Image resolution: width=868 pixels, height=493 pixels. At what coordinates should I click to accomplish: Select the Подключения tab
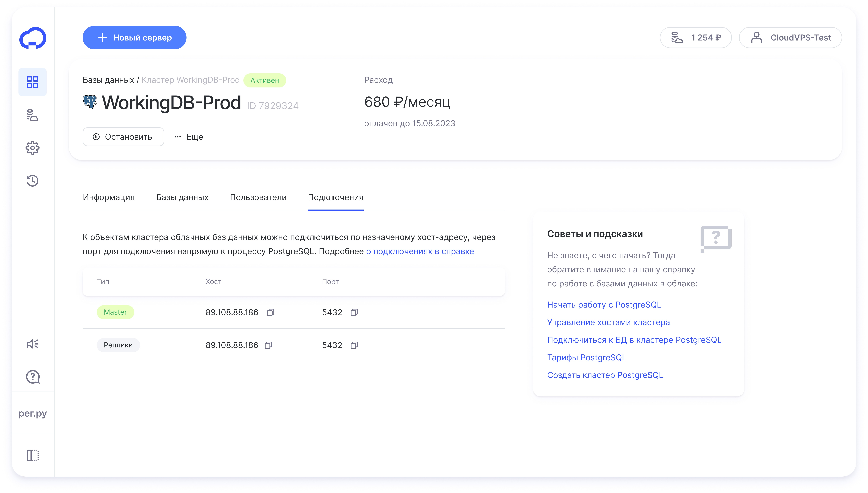tap(336, 197)
